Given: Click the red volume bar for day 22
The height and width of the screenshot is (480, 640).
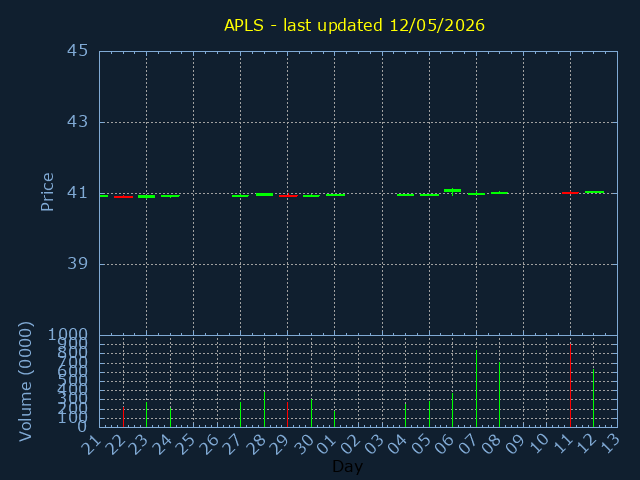Looking at the screenshot, I should [x=123, y=417].
